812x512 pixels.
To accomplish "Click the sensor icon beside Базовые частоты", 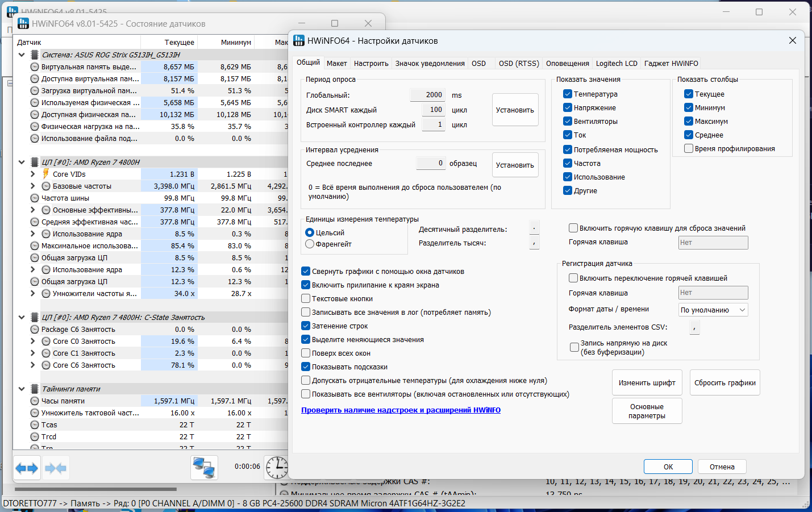I will click(x=46, y=186).
